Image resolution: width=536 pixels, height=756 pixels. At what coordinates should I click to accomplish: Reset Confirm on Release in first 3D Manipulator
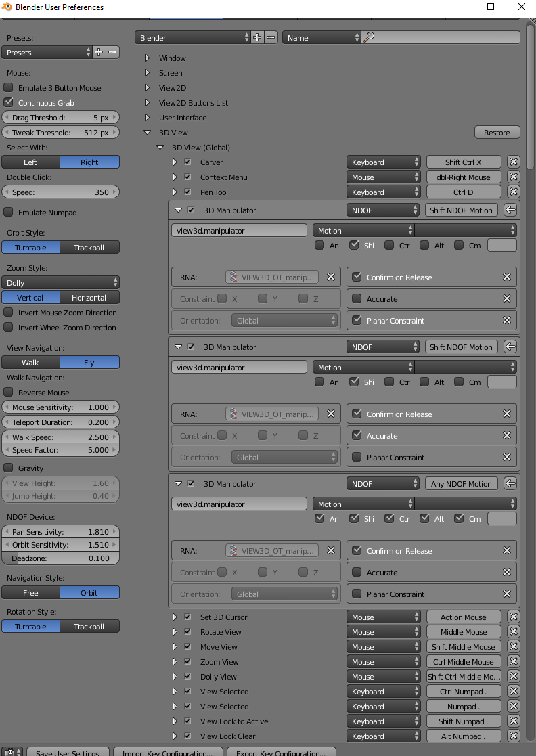(x=507, y=277)
